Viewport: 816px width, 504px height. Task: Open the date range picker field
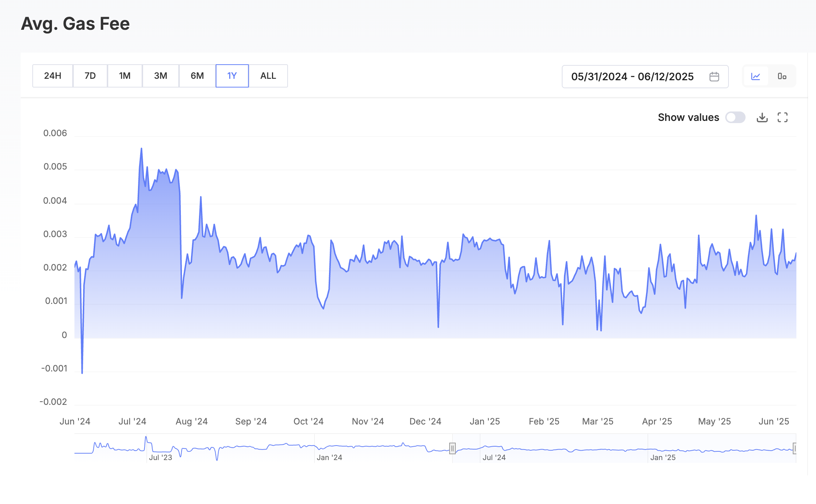632,77
